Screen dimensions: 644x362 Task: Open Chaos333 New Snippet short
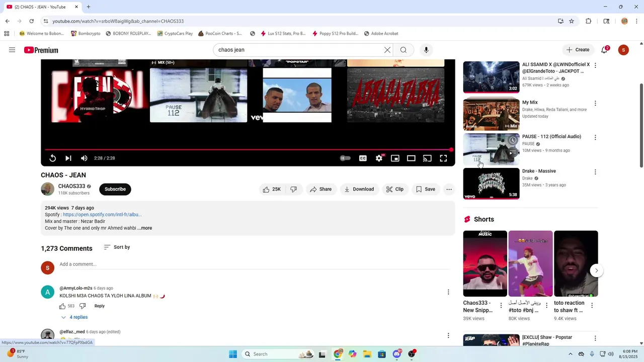[485, 263]
